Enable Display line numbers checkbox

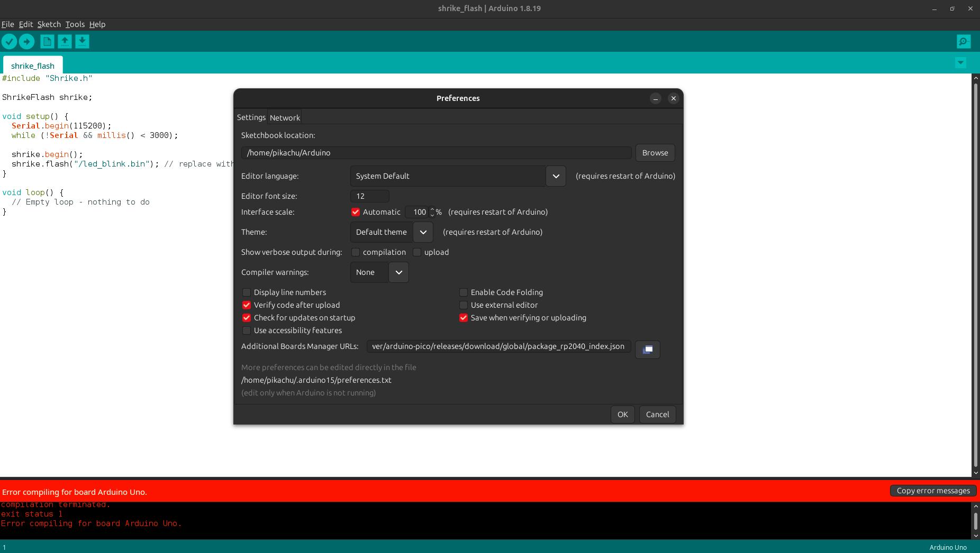(247, 292)
